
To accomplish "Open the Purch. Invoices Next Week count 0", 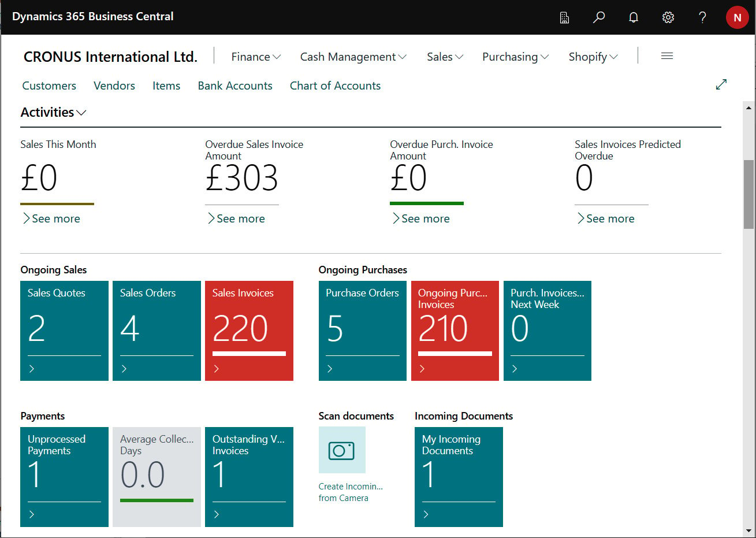I will (520, 328).
